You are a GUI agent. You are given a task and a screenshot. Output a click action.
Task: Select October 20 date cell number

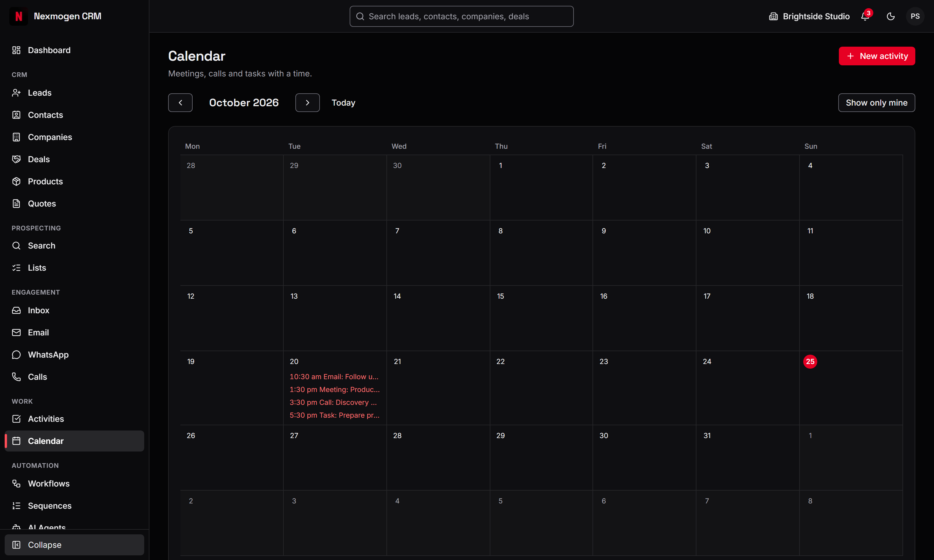pyautogui.click(x=294, y=361)
